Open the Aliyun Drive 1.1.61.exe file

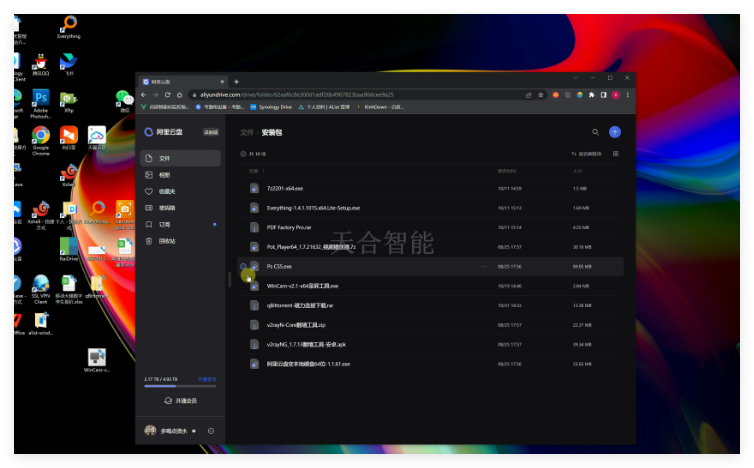(308, 364)
